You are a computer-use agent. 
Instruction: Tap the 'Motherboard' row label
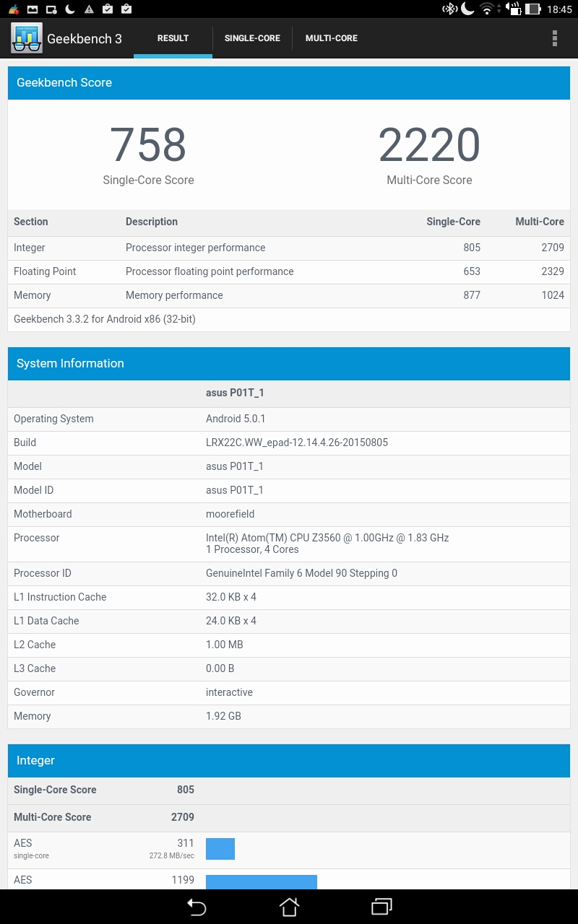43,514
